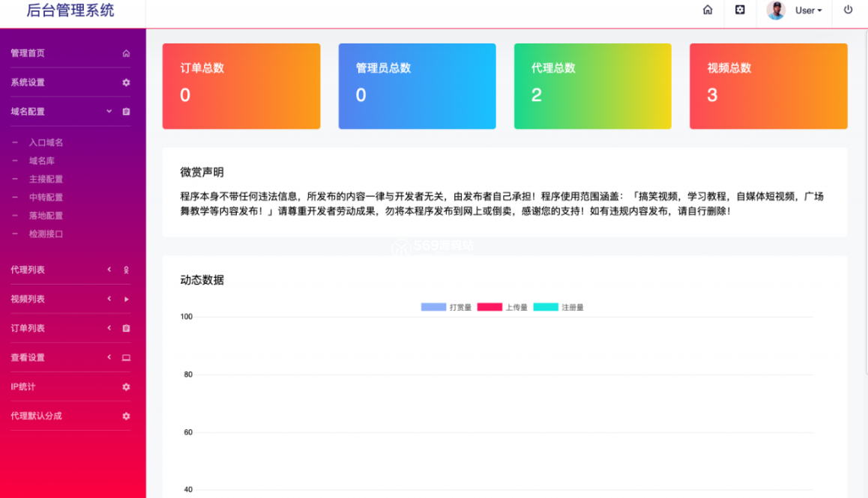Screen dimensions: 868x498
Task: Toggle the 注册量 legend cyan swatch
Action: [546, 307]
